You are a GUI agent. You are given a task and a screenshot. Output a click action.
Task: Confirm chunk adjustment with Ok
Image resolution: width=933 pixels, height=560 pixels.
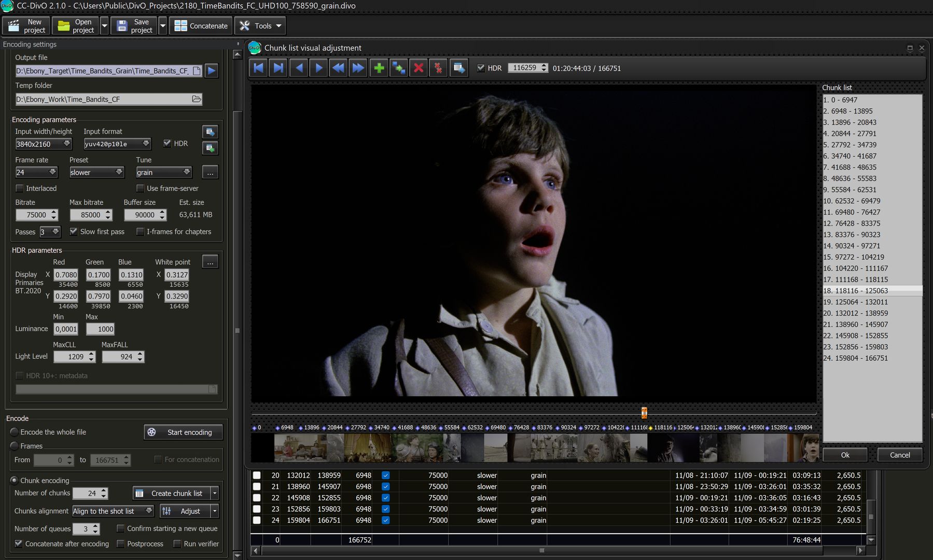click(845, 455)
